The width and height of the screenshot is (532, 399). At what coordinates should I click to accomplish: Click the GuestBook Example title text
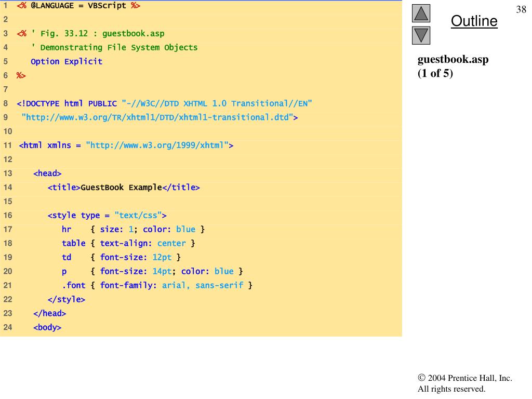click(122, 187)
